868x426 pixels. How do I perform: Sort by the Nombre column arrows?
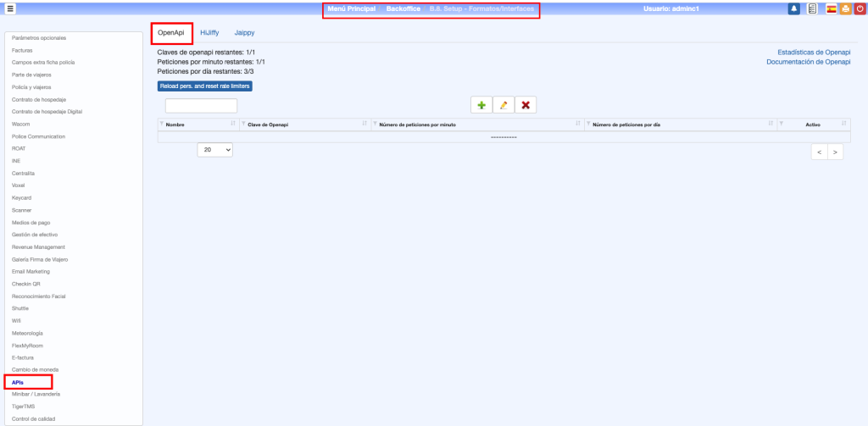pyautogui.click(x=233, y=124)
